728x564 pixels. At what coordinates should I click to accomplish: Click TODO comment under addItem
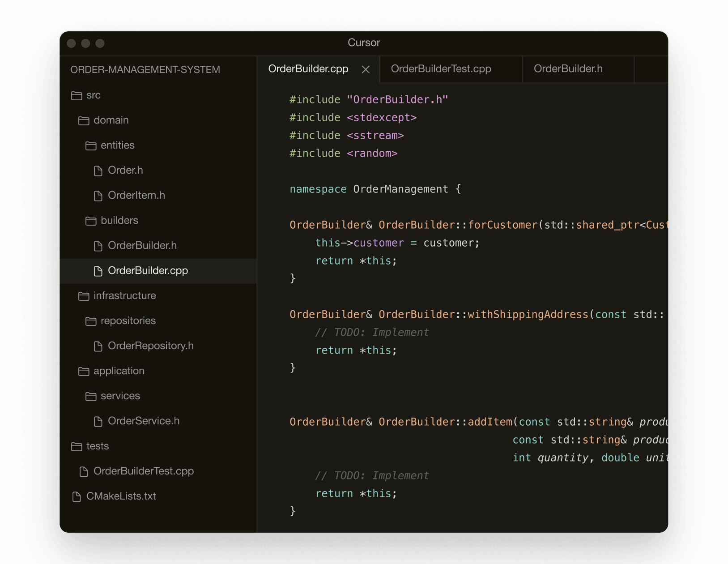(372, 475)
